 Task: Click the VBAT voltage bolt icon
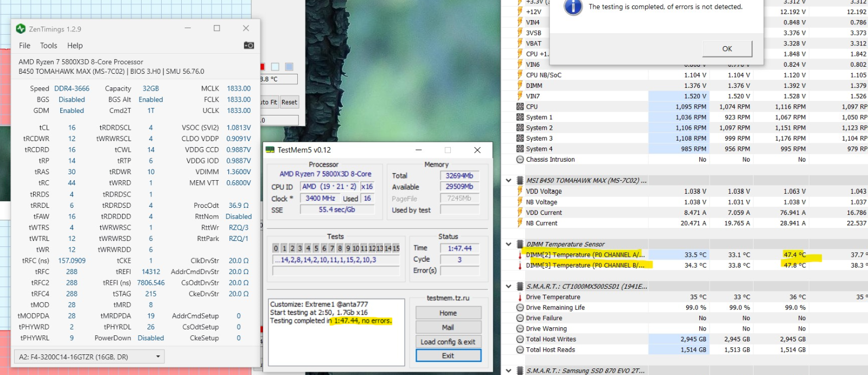pos(520,43)
